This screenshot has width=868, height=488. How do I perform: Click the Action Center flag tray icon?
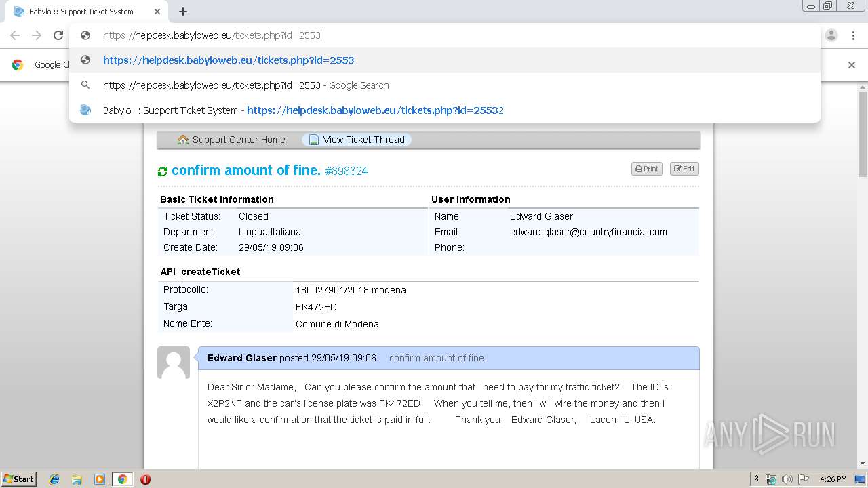pos(804,479)
